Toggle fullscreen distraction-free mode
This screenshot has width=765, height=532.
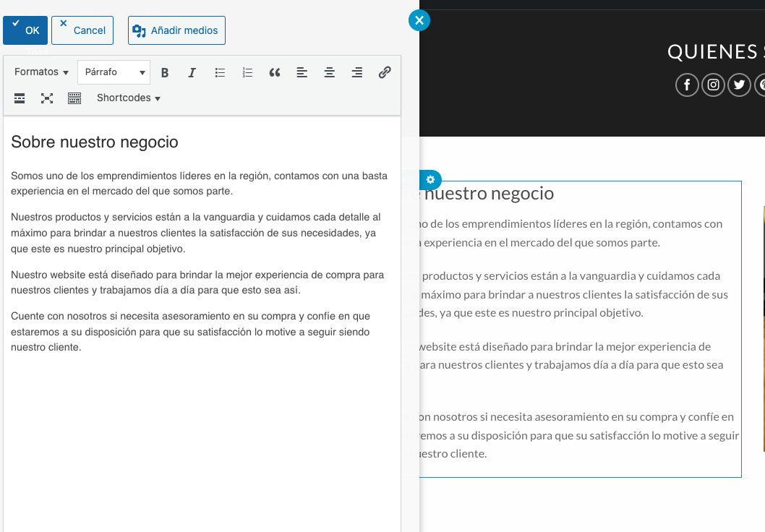(47, 98)
